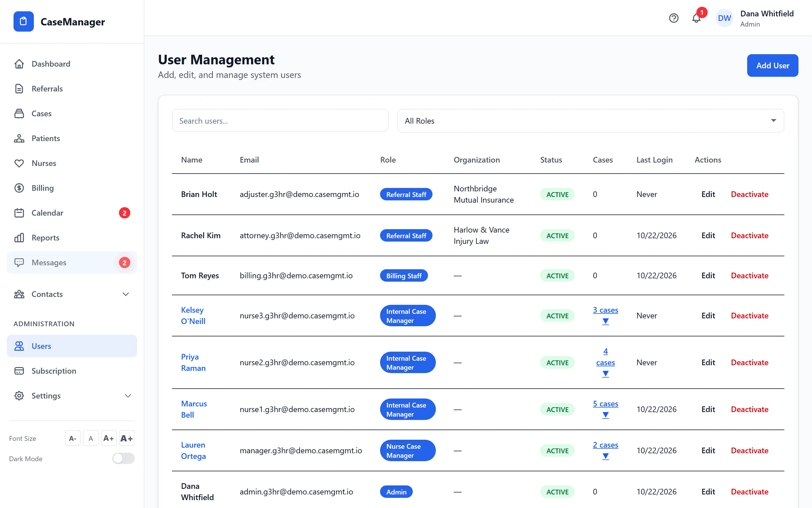Open the Messages menu item

72,262
